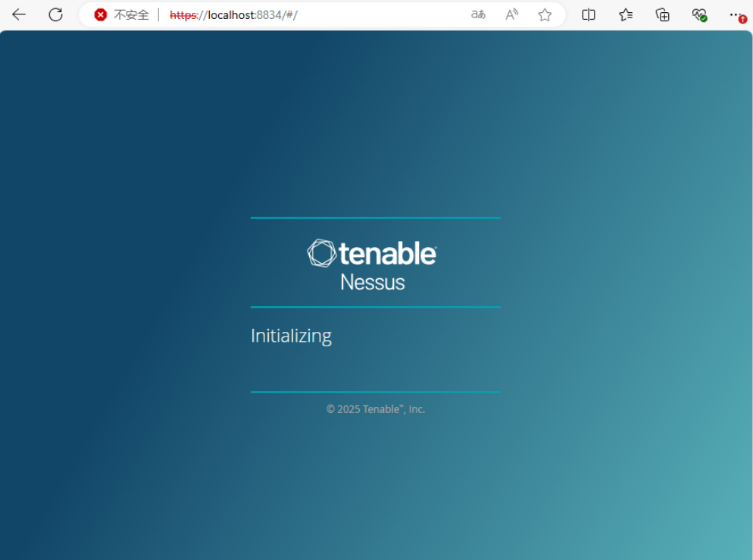Add this page to favorites
The image size is (753, 560).
[x=545, y=15]
